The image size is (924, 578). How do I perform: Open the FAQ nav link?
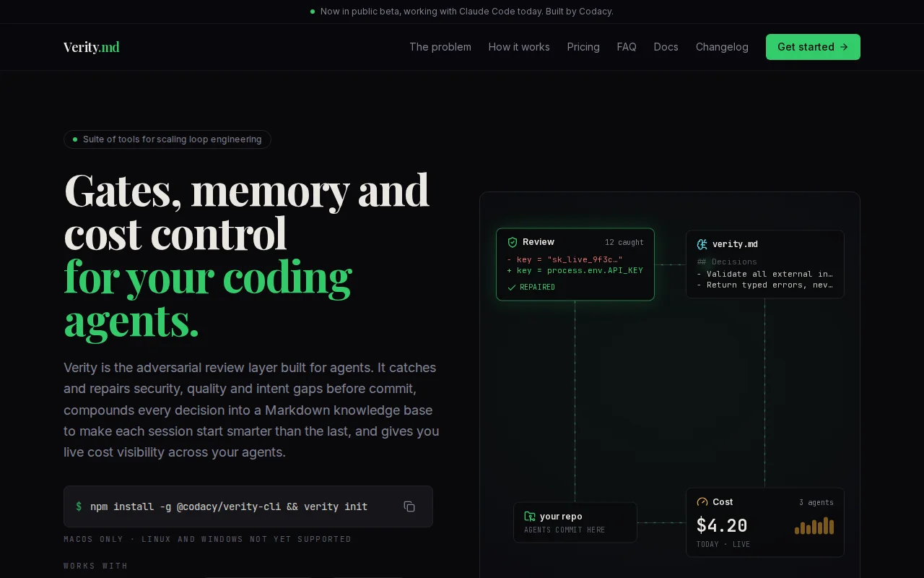[627, 47]
